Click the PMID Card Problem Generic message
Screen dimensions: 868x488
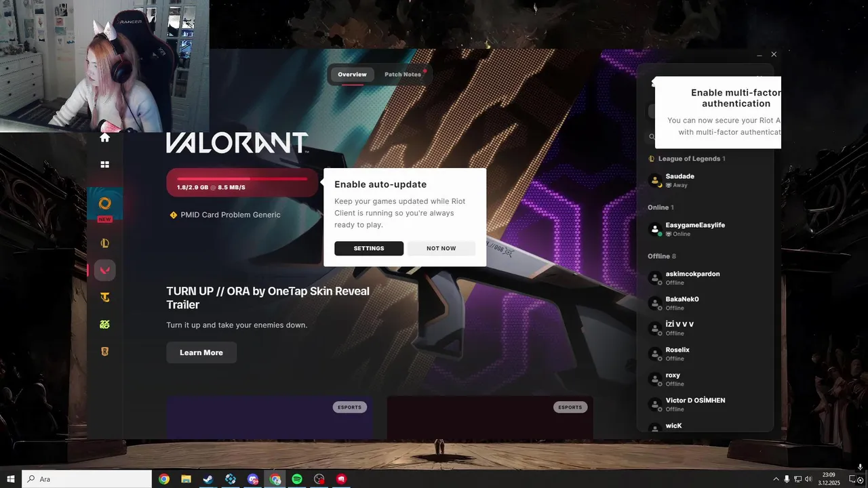tap(231, 215)
